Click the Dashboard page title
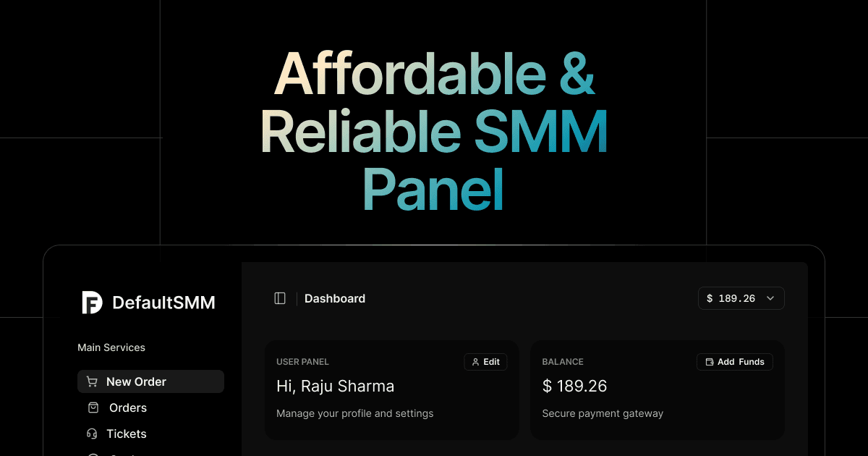Screen dimensions: 868x456 [335, 298]
